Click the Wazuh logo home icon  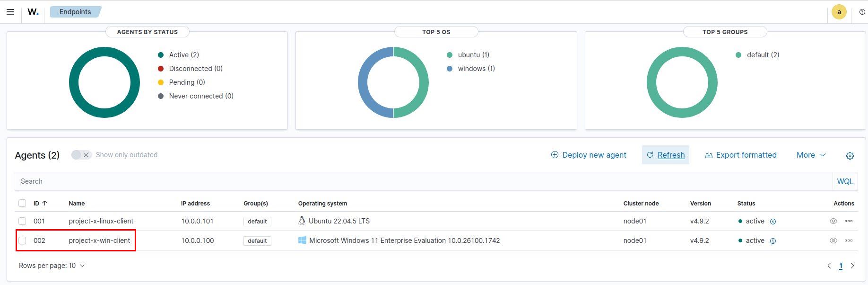tap(33, 12)
